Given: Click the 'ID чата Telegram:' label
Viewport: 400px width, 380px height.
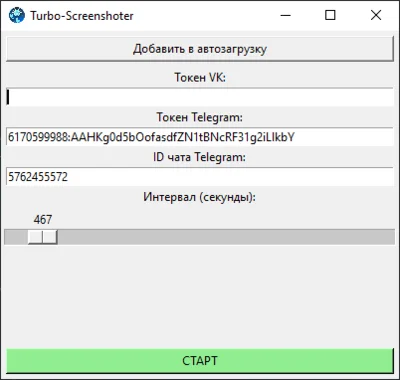Looking at the screenshot, I should pos(199,157).
